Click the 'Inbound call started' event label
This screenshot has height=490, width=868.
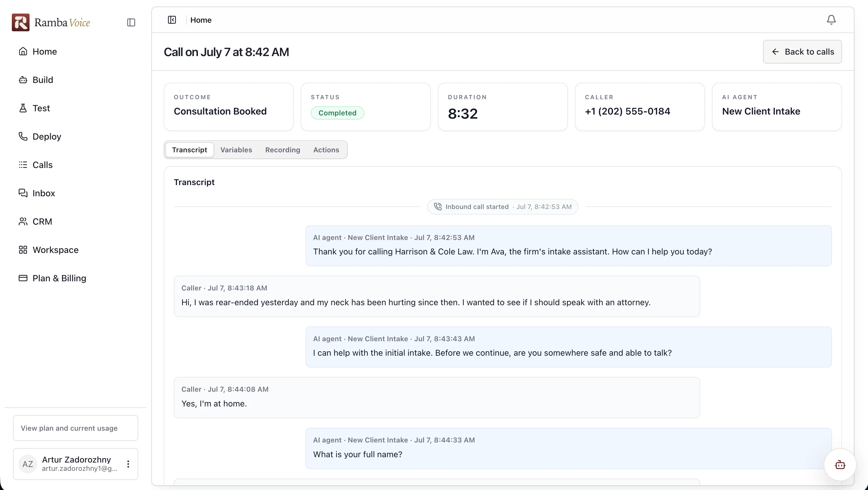(x=477, y=207)
